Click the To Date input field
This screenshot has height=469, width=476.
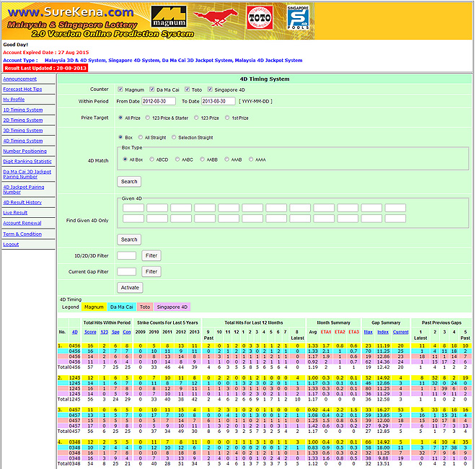219,101
